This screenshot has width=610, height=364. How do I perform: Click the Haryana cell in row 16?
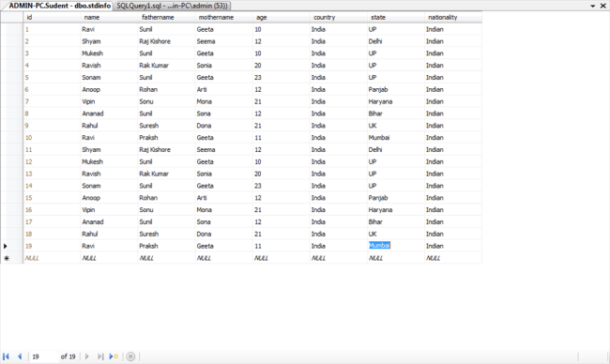coord(396,209)
